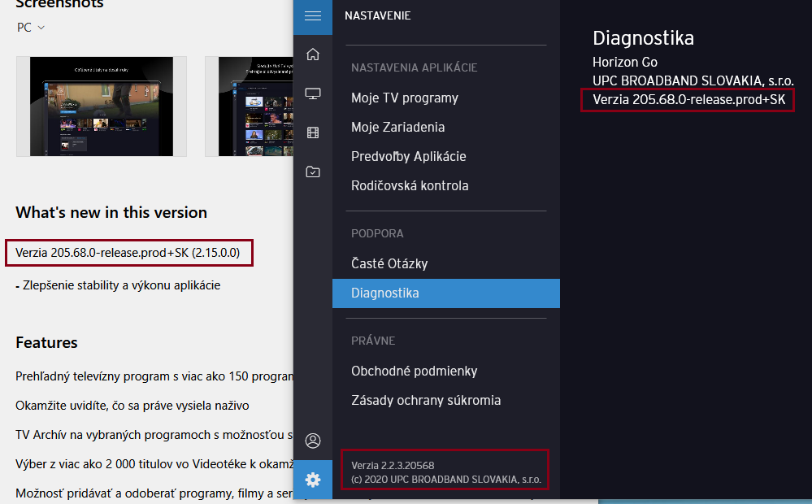Open the second store screenshot thumbnail
The image size is (812, 504).
(x=249, y=106)
